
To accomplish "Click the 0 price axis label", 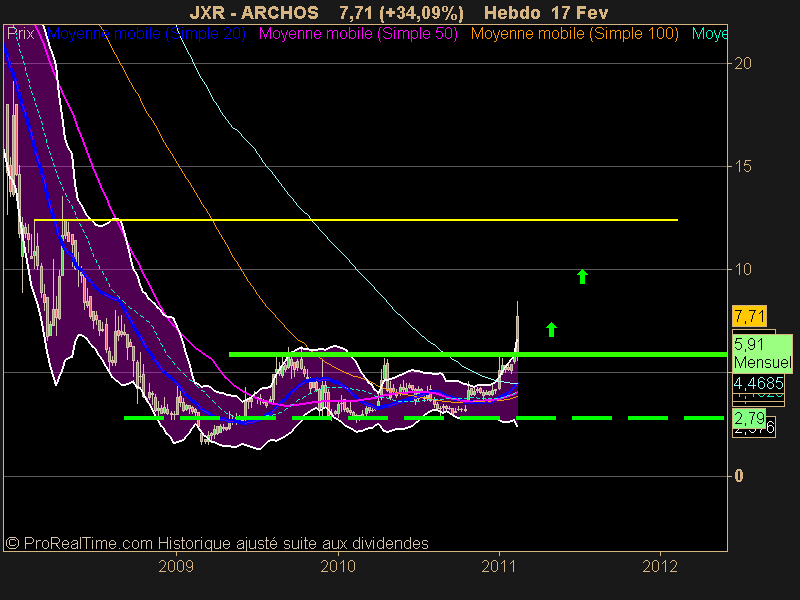I will pyautogui.click(x=739, y=476).
